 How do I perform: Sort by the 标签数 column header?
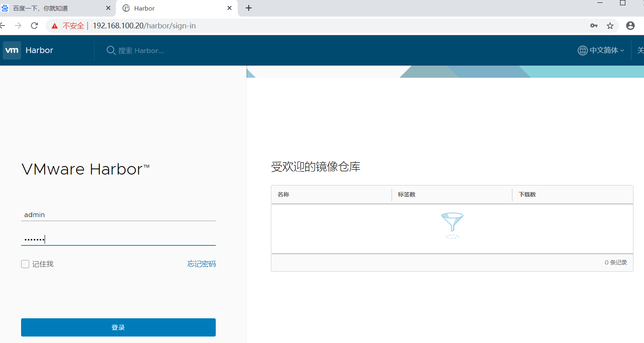click(x=406, y=194)
